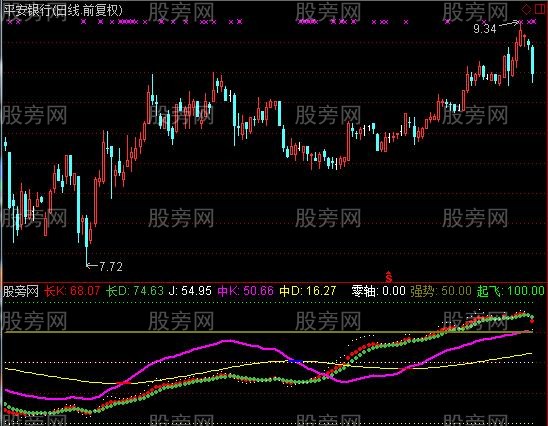Select the 长D: 74.63 indicator value
The image size is (548, 426).
point(135,291)
